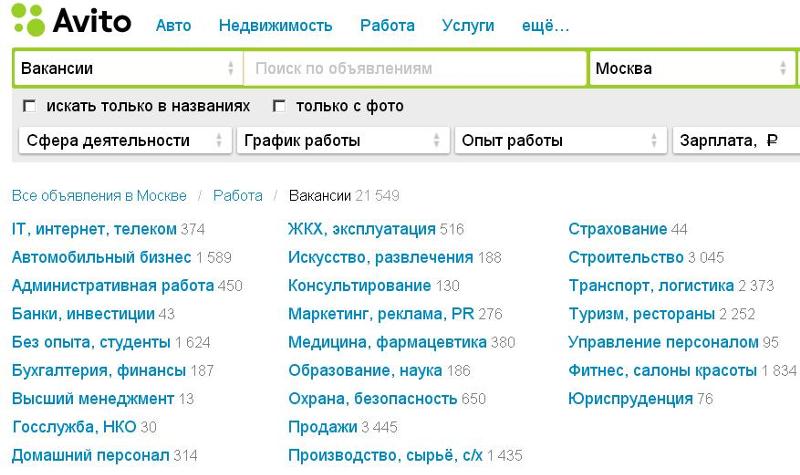
Task: Open the Услуги section
Action: pos(468,26)
